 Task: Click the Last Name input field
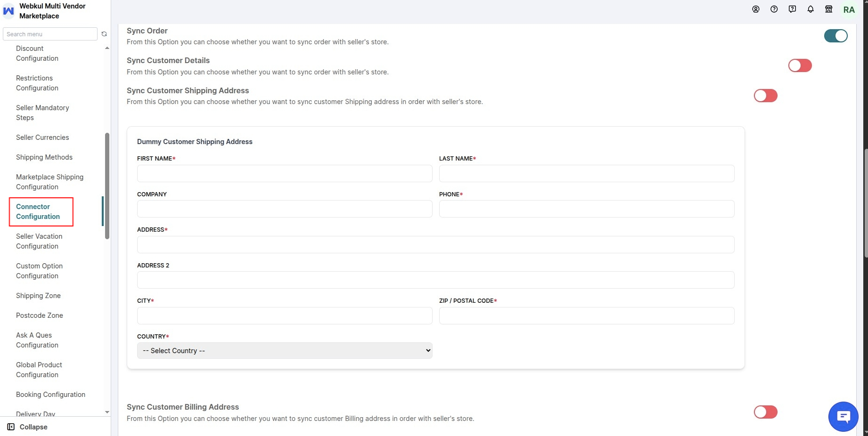[x=587, y=173]
